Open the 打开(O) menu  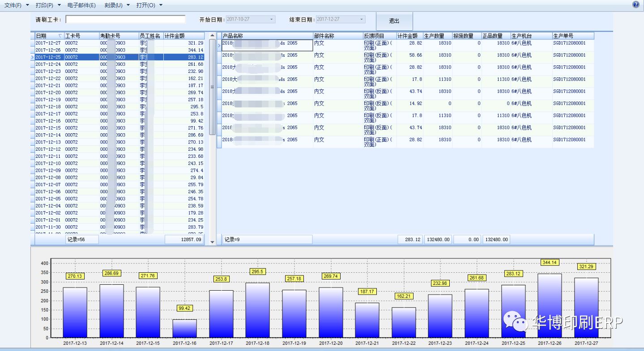pos(146,5)
